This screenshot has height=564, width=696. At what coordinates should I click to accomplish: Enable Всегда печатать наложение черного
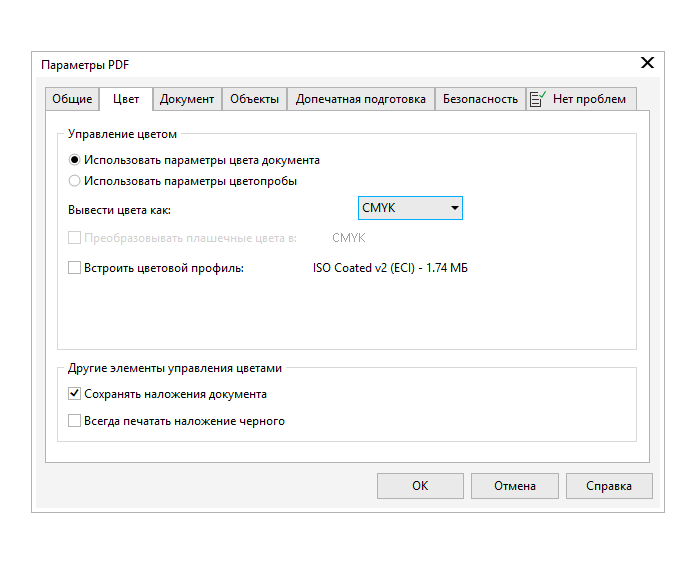coord(75,421)
